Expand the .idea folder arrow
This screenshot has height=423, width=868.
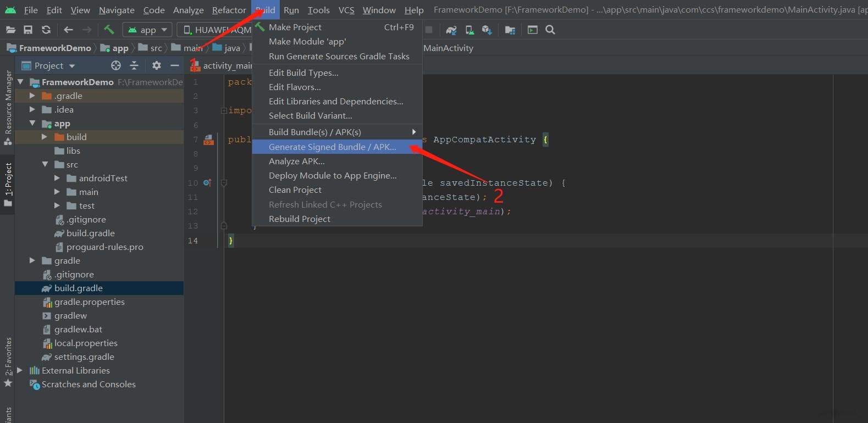tap(32, 109)
